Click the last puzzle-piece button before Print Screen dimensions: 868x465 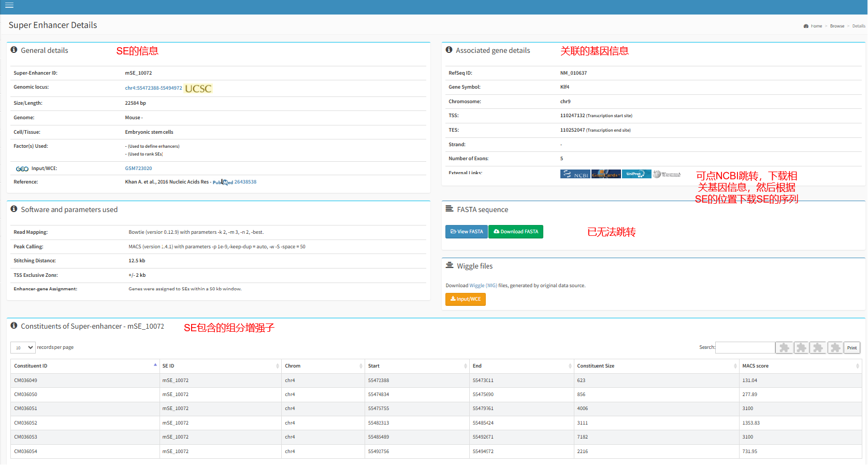point(835,348)
